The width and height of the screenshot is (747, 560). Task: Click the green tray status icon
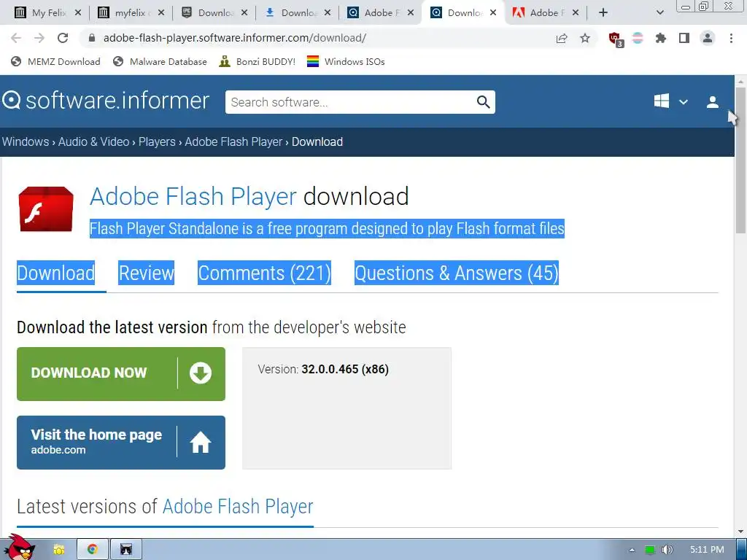(x=650, y=550)
